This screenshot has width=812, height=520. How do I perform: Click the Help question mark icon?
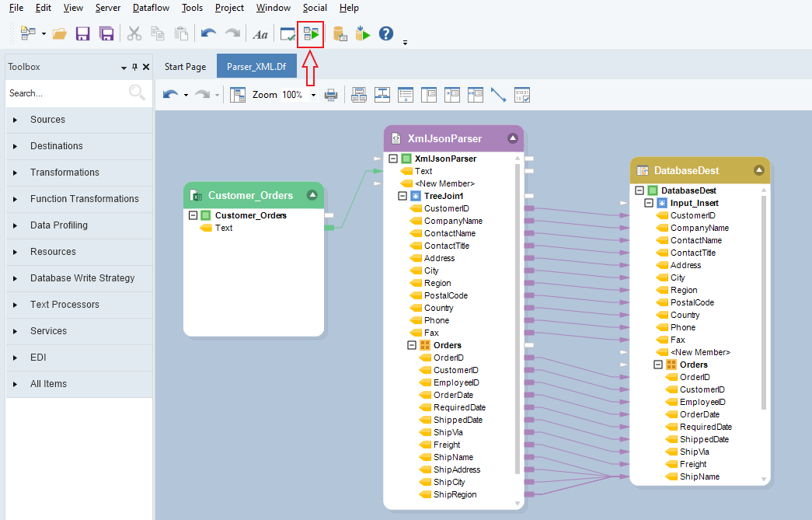[x=385, y=34]
